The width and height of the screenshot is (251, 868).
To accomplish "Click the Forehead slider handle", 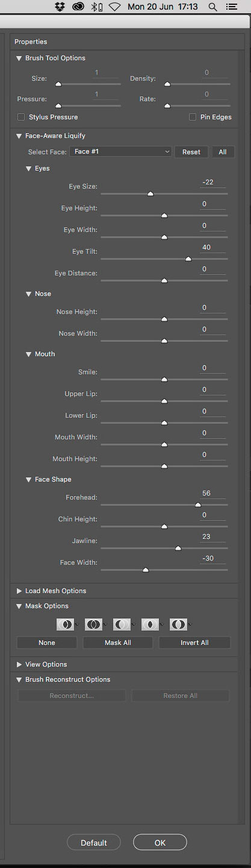I will coord(198,505).
